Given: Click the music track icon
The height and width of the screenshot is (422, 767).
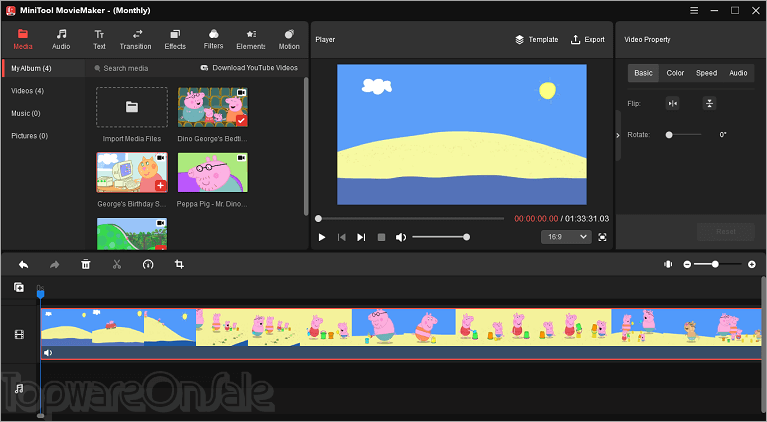Looking at the screenshot, I should point(19,389).
